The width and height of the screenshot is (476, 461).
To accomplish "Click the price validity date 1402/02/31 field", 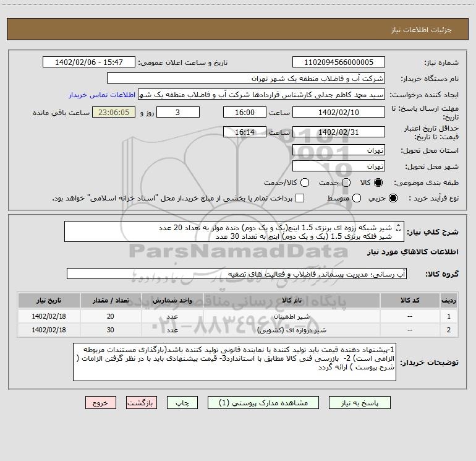I will click(x=339, y=132).
